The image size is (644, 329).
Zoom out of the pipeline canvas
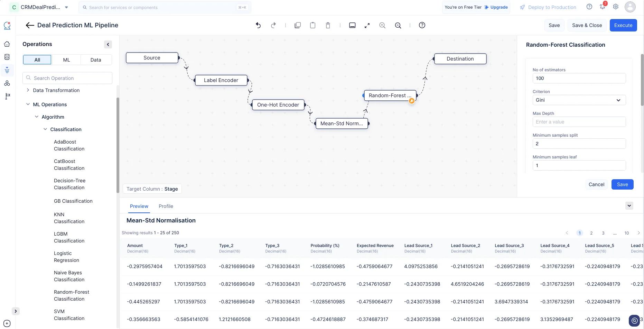click(398, 25)
